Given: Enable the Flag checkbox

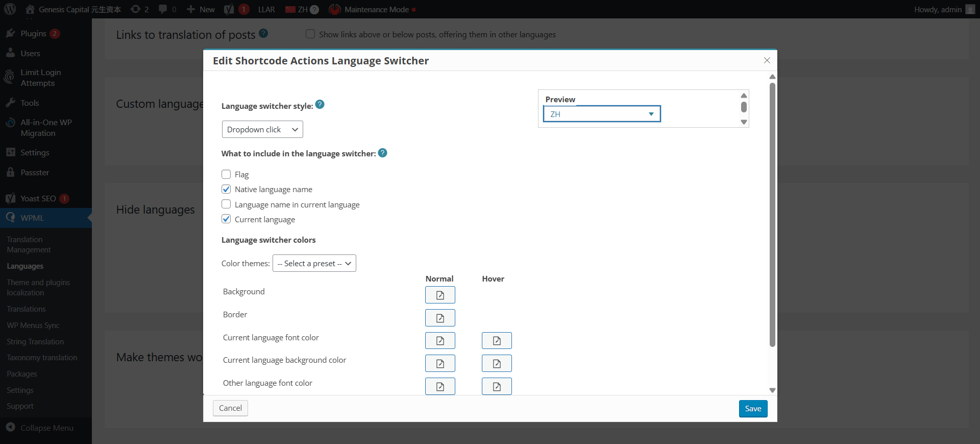Looking at the screenshot, I should click(226, 174).
